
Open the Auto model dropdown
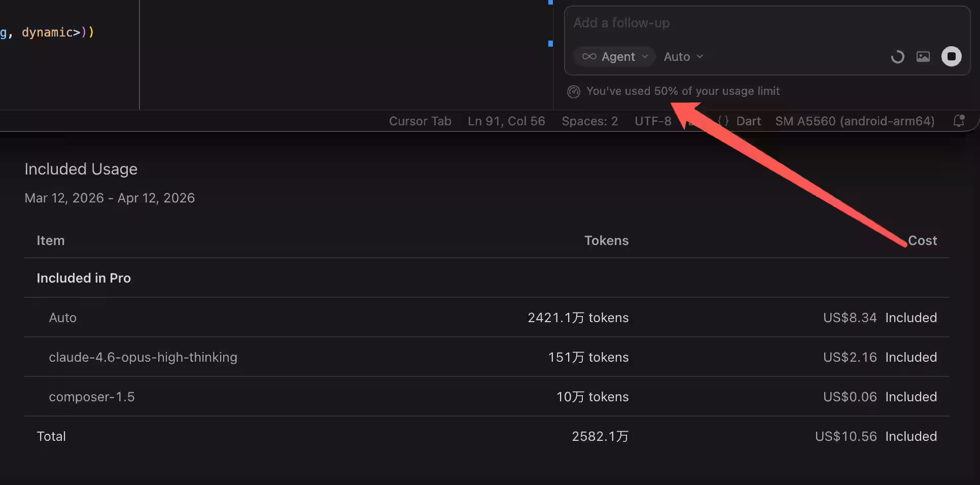tap(683, 56)
